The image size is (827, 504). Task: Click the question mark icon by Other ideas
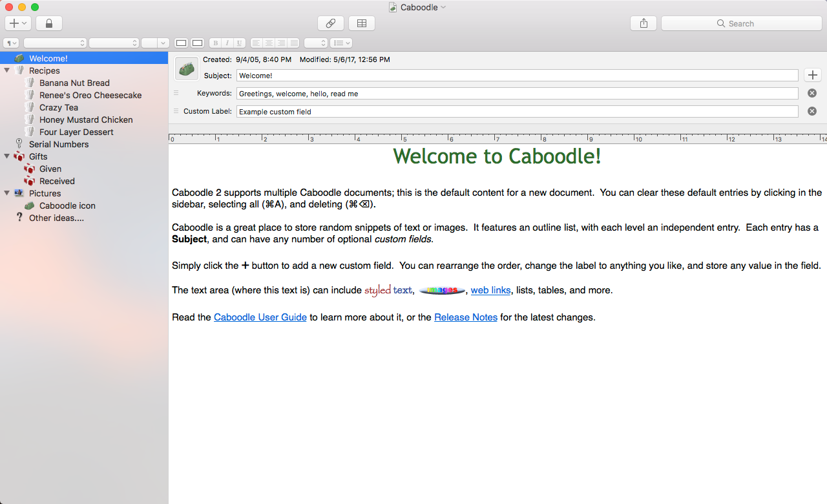pyautogui.click(x=19, y=218)
